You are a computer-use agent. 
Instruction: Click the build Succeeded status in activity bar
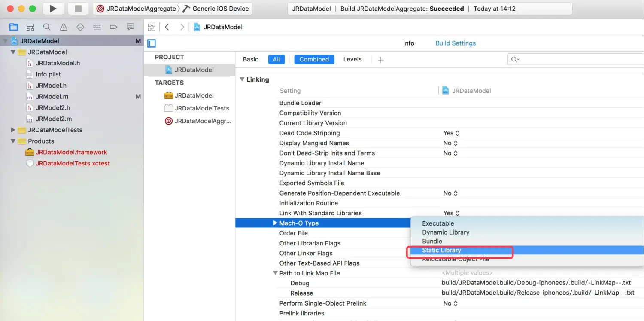447,9
